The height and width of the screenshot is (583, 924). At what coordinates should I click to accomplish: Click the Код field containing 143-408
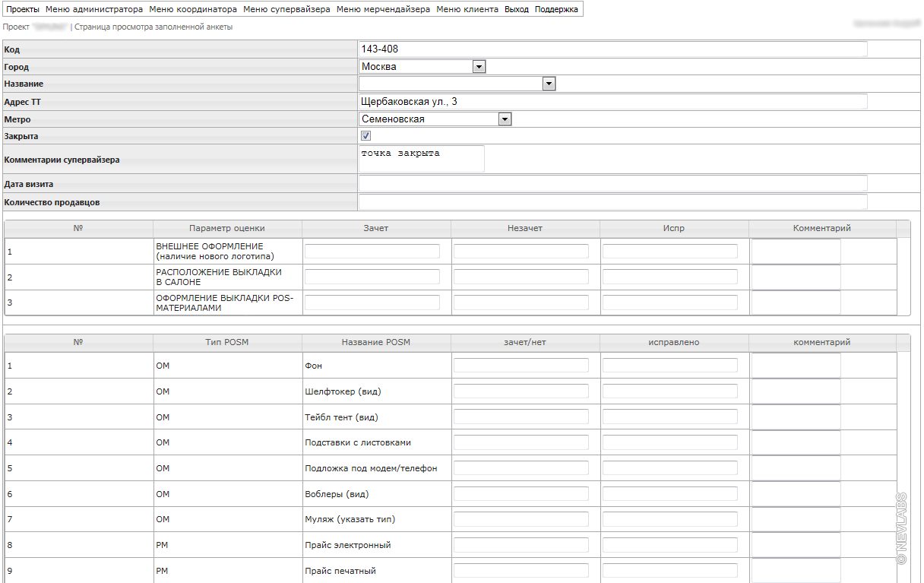(x=612, y=49)
